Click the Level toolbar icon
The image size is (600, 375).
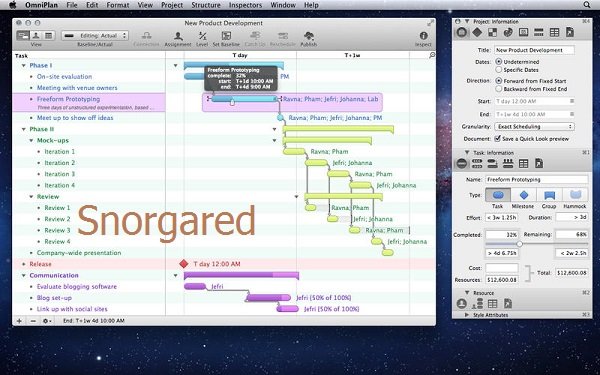point(202,36)
